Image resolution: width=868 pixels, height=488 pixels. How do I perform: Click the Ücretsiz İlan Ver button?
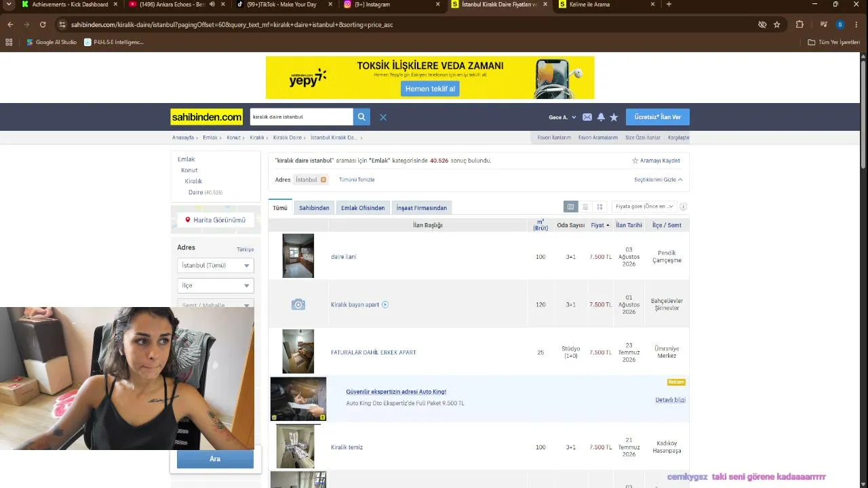658,117
